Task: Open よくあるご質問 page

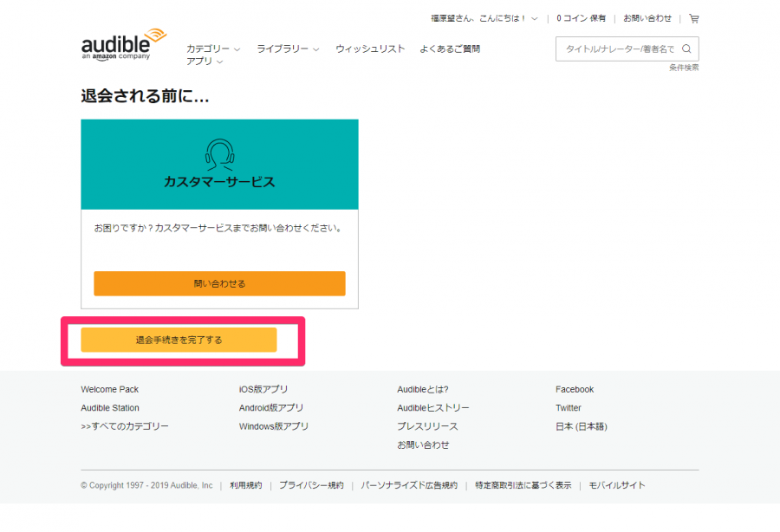Action: pyautogui.click(x=450, y=49)
